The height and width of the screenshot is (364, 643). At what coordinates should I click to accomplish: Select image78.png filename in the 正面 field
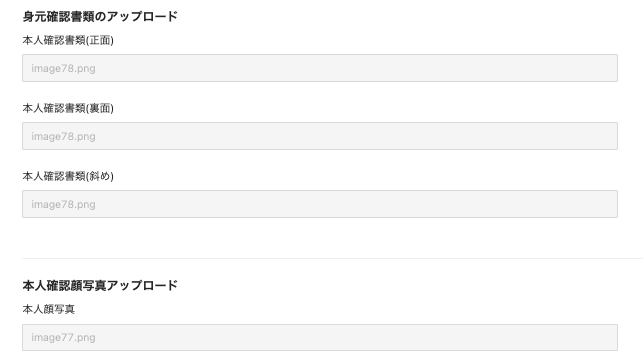64,68
